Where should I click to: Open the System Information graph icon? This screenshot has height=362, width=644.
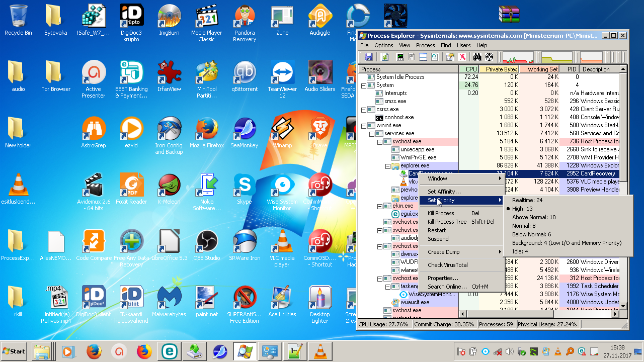400,57
